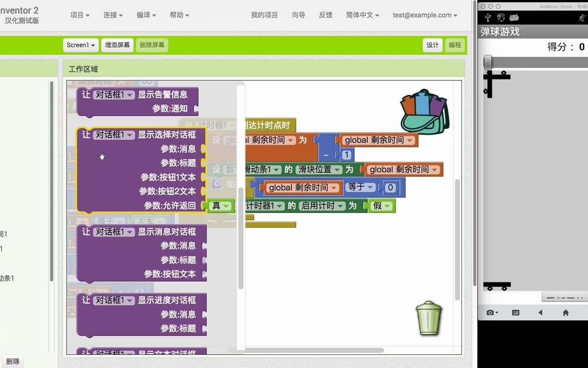Screen dimensions: 588x368
Task: Change the 等于 comparison operator dropdown
Action: pos(360,187)
